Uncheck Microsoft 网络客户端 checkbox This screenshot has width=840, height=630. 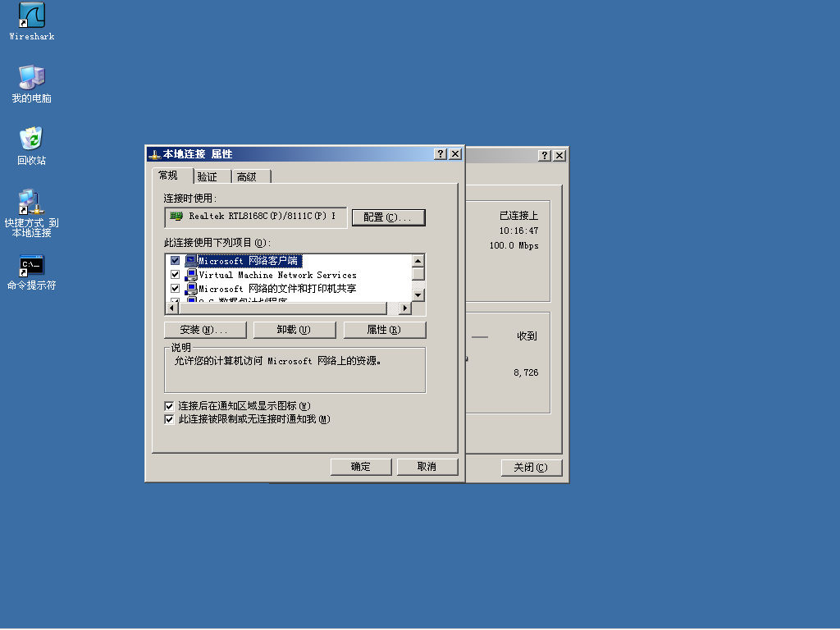click(x=176, y=261)
